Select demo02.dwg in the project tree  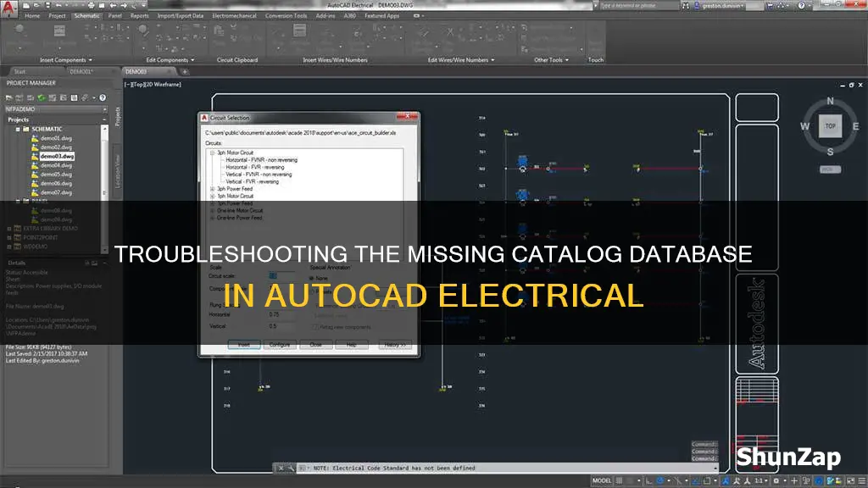point(56,147)
